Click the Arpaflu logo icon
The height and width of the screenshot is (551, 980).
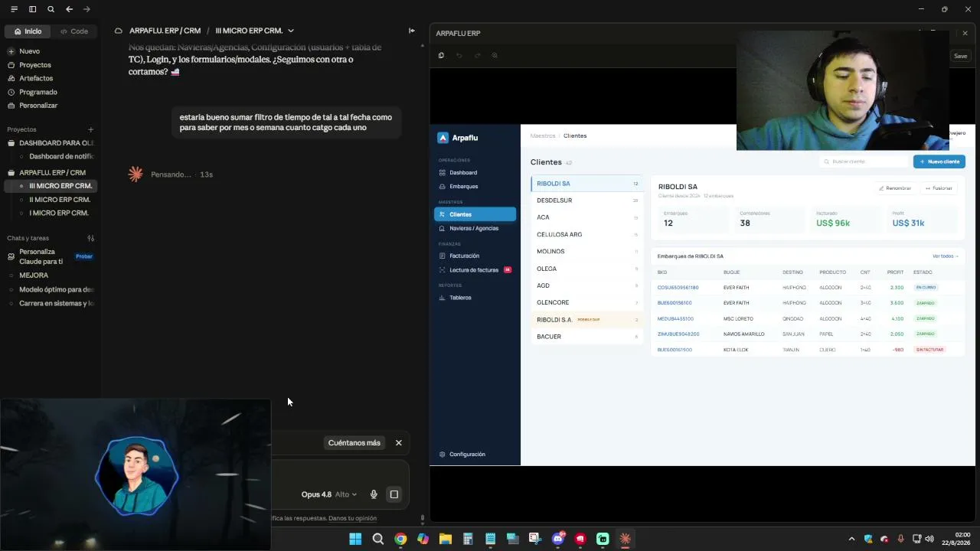(443, 138)
